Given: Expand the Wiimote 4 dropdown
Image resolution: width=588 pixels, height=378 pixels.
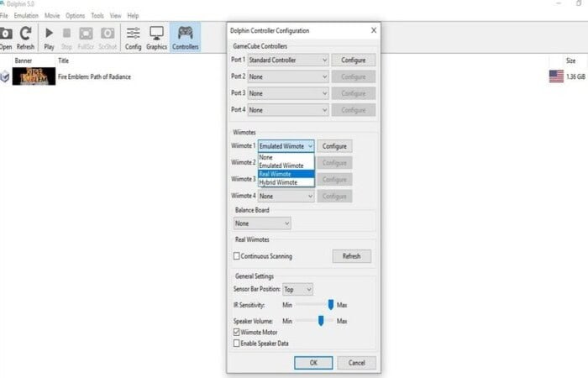Looking at the screenshot, I should (x=286, y=196).
